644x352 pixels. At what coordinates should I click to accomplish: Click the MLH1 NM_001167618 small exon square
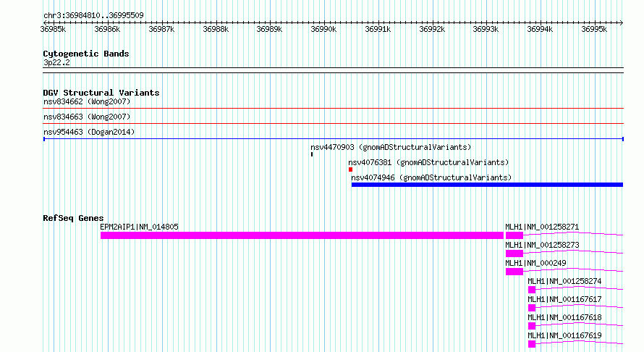coord(532,326)
